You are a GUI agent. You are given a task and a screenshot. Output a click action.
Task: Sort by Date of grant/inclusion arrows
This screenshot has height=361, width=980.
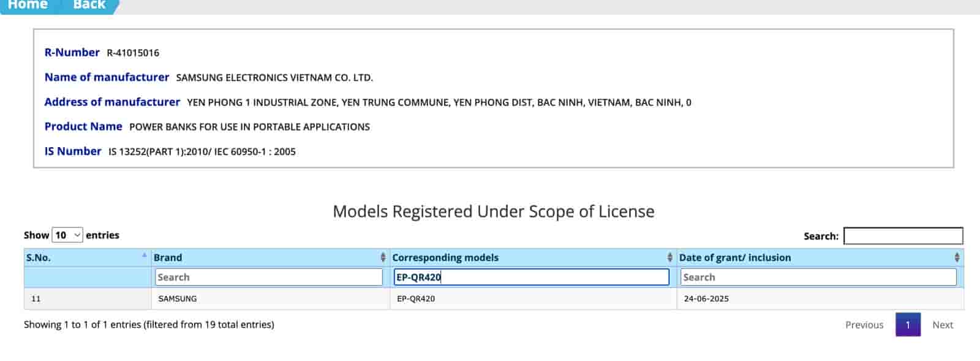point(957,257)
